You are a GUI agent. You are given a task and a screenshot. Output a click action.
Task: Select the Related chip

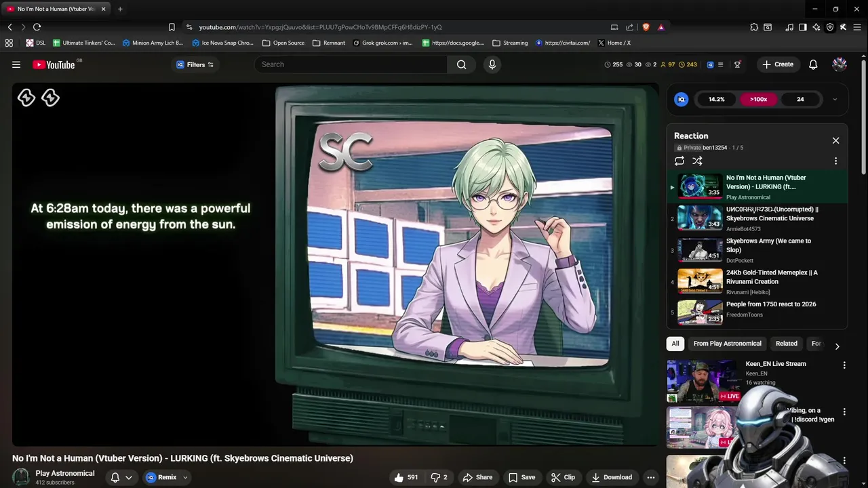click(x=787, y=344)
